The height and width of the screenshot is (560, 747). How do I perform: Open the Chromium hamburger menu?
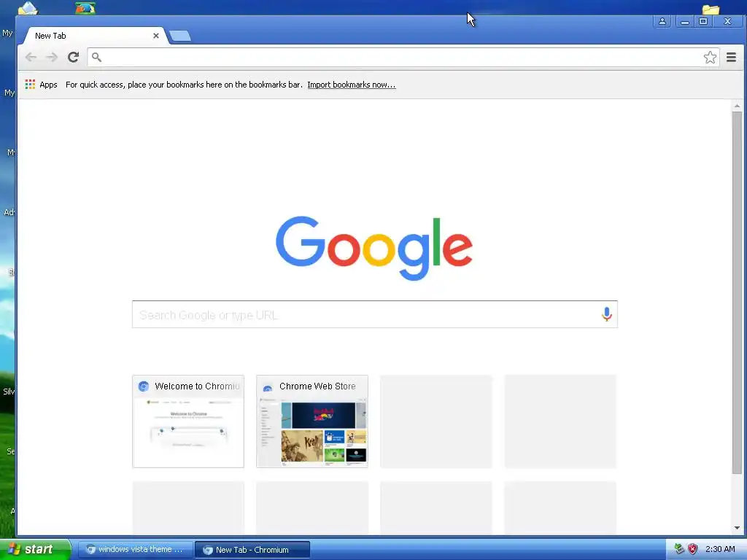[731, 57]
